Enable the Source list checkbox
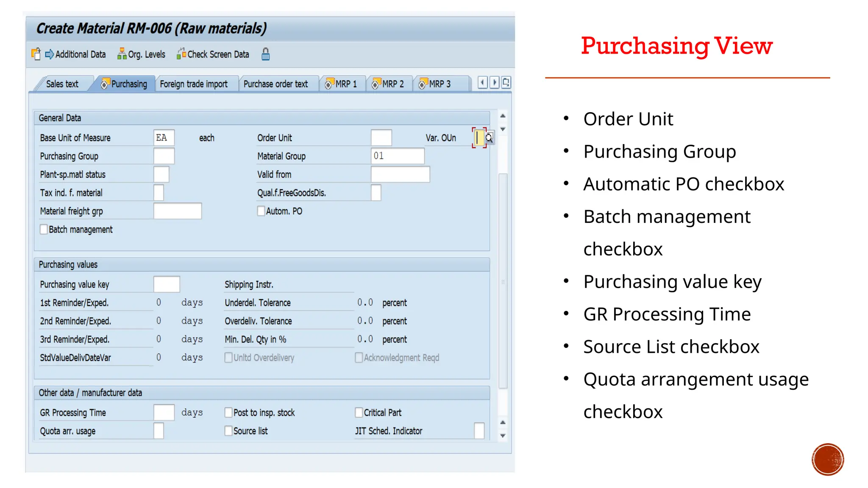868x488 pixels. tap(228, 431)
